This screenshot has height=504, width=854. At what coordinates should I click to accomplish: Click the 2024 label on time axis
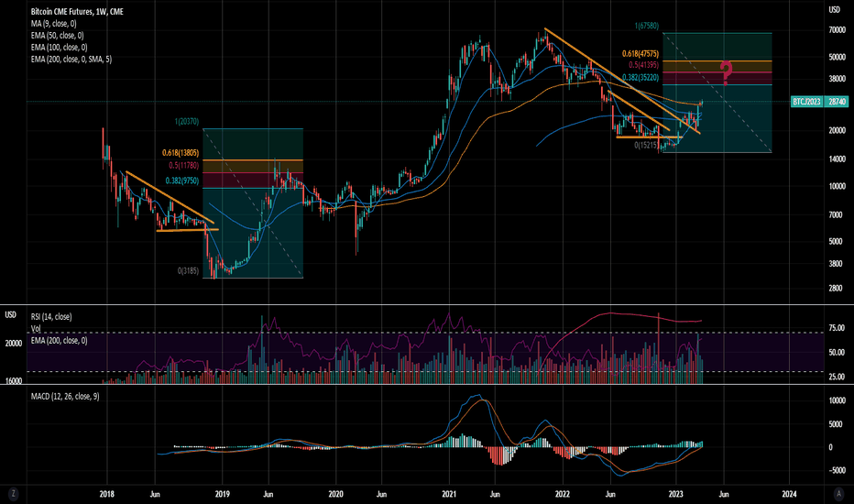(x=789, y=494)
